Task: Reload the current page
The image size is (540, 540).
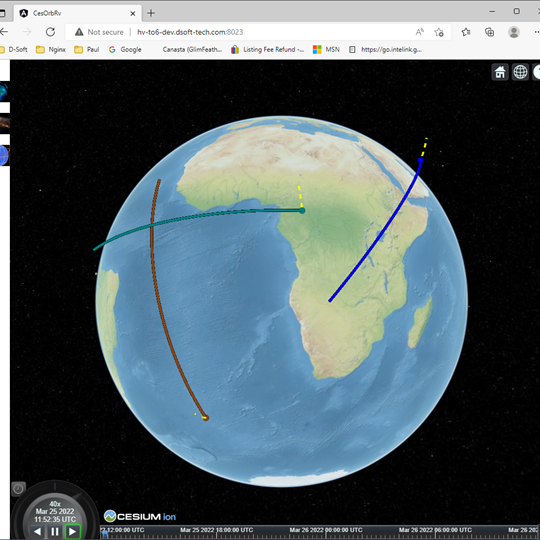Action: coord(51,32)
